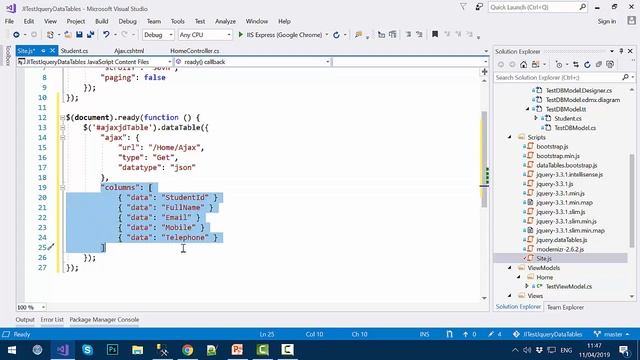640x360 pixels.
Task: Click the feedback icon beside Quick Launch
Action: tap(479, 7)
